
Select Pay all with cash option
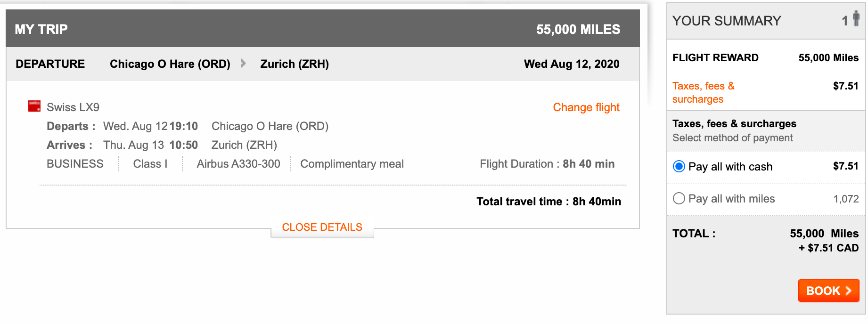[x=679, y=166]
